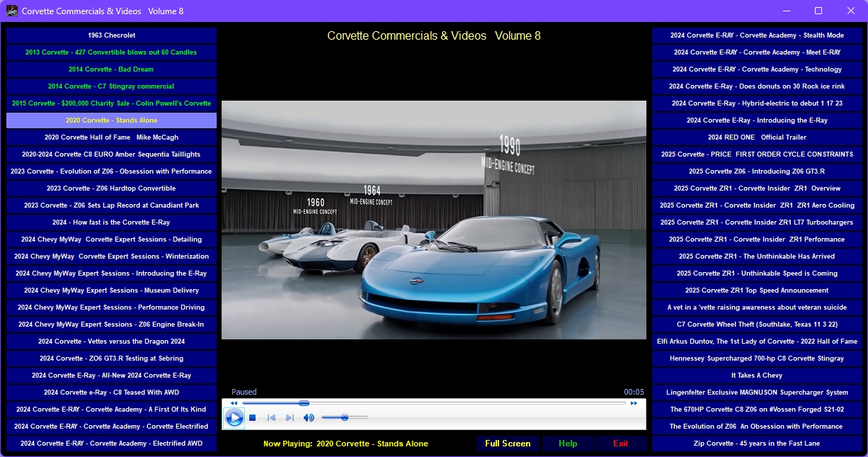Image resolution: width=868 pixels, height=457 pixels.
Task: Select 2025 ZR1 Top Speed Announcement
Action: click(x=757, y=290)
